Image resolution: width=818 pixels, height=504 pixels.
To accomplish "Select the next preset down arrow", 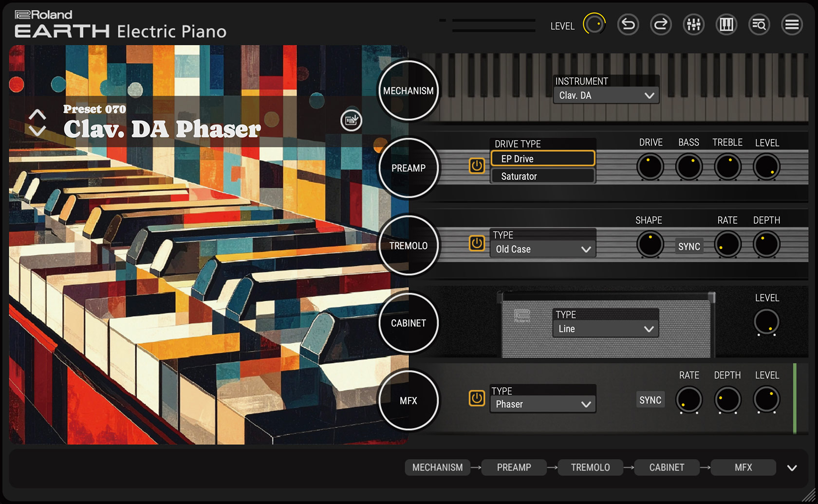I will (x=37, y=130).
